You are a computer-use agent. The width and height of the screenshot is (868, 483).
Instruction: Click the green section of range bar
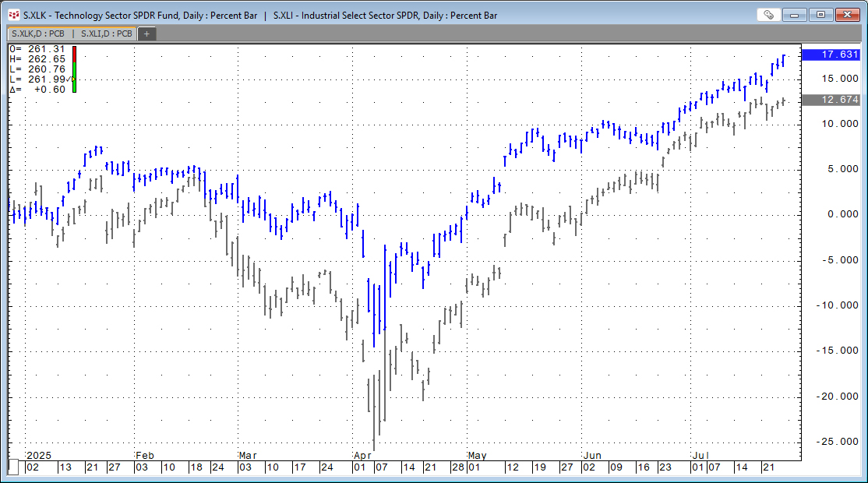click(x=75, y=84)
